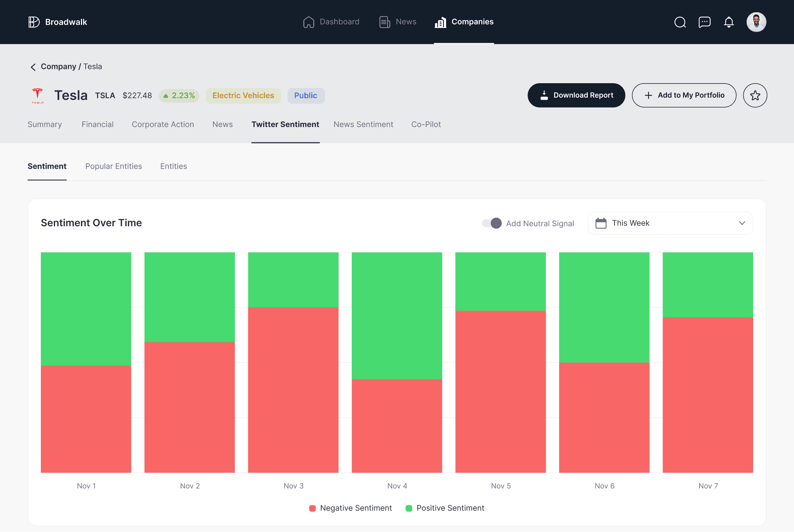Image resolution: width=794 pixels, height=532 pixels.
Task: Click the Dashboard home icon
Action: (x=309, y=22)
